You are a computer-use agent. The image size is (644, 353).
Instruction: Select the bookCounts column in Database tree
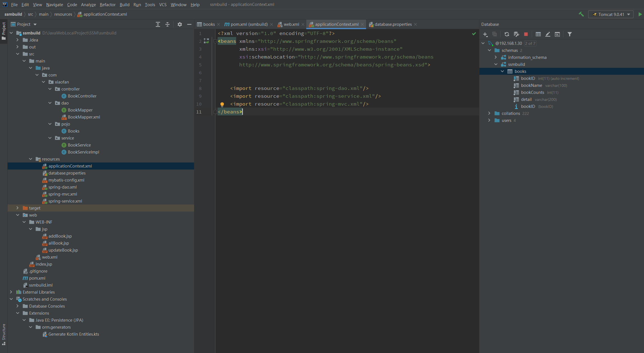[532, 92]
